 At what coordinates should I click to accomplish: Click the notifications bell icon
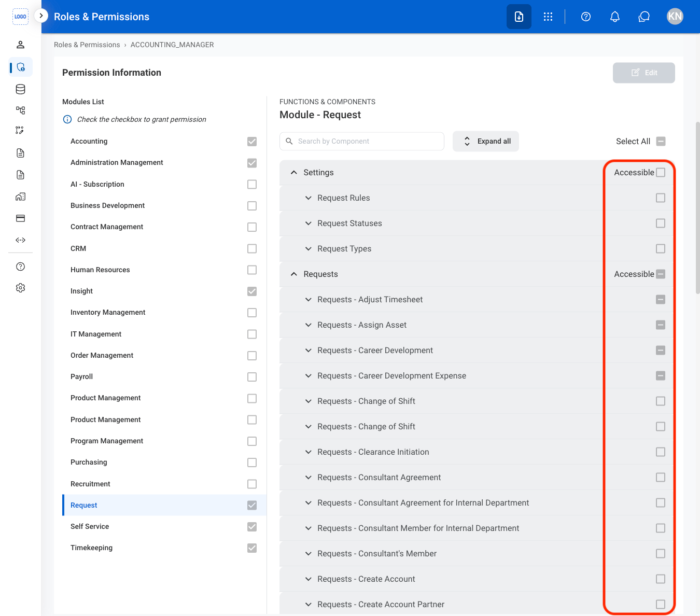tap(615, 17)
